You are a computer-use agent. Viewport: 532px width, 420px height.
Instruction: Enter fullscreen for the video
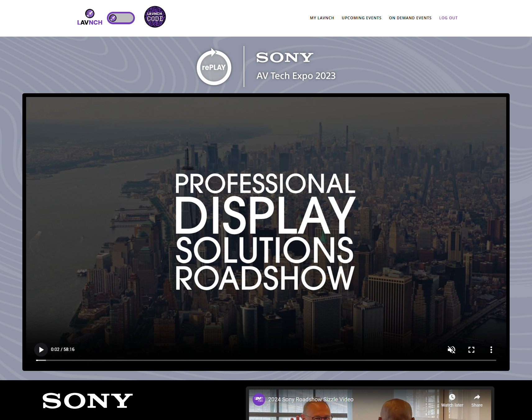pyautogui.click(x=471, y=350)
